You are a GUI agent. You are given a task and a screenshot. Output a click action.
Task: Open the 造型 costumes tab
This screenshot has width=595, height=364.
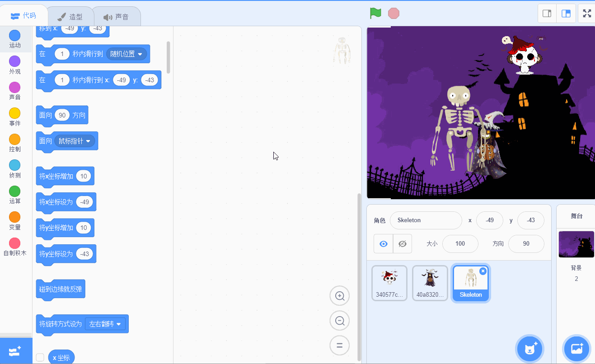(x=70, y=17)
